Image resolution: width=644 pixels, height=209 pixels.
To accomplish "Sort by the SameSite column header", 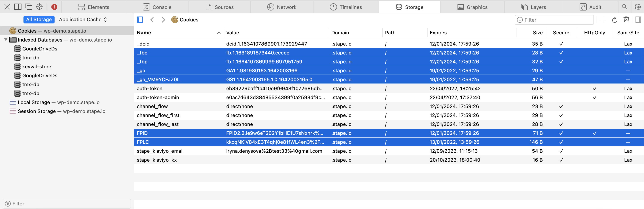I will tap(628, 32).
